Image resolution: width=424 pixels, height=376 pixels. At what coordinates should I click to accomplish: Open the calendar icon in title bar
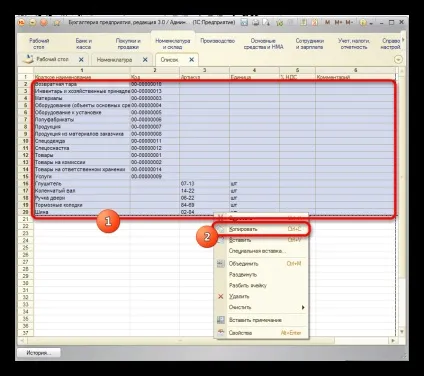pos(314,23)
